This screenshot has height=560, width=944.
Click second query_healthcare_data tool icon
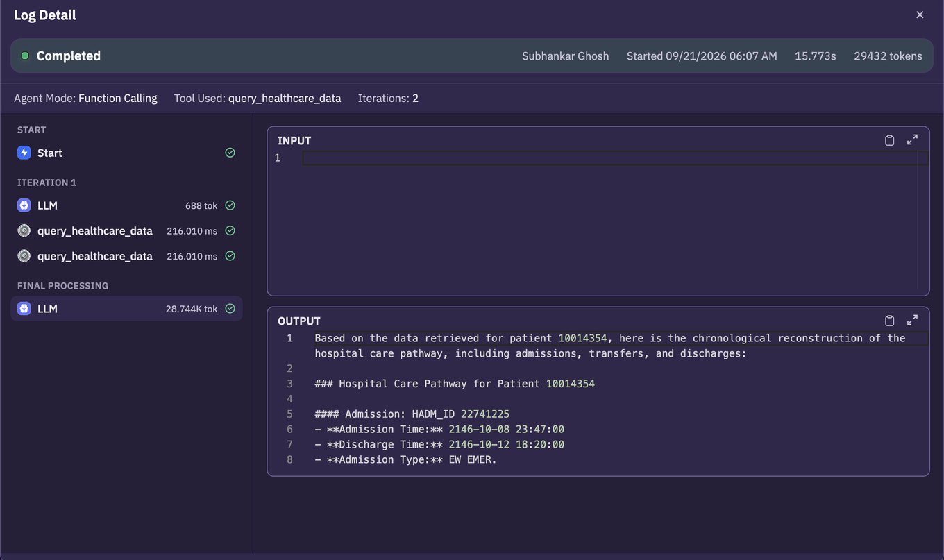24,256
